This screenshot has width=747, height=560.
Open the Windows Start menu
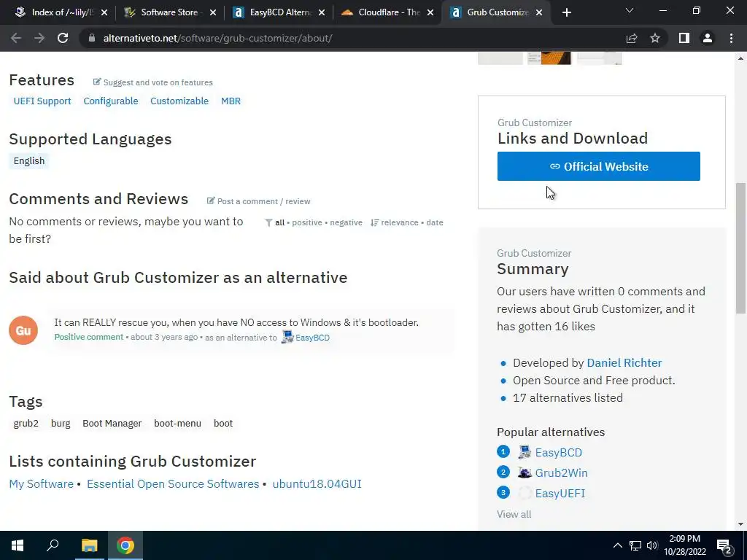coord(18,545)
